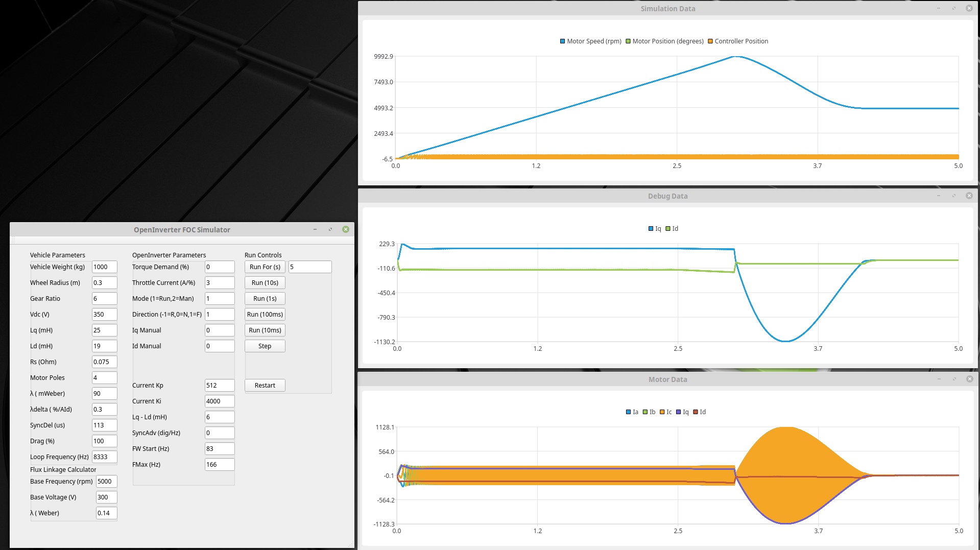Image resolution: width=980 pixels, height=550 pixels.
Task: Click the Run (100ms) button
Action: click(265, 315)
